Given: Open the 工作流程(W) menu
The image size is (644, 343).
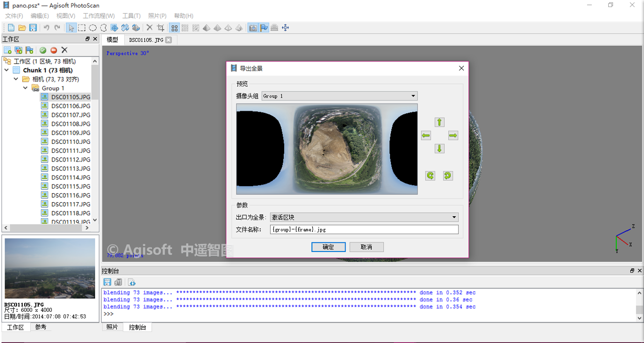Looking at the screenshot, I should tap(99, 16).
